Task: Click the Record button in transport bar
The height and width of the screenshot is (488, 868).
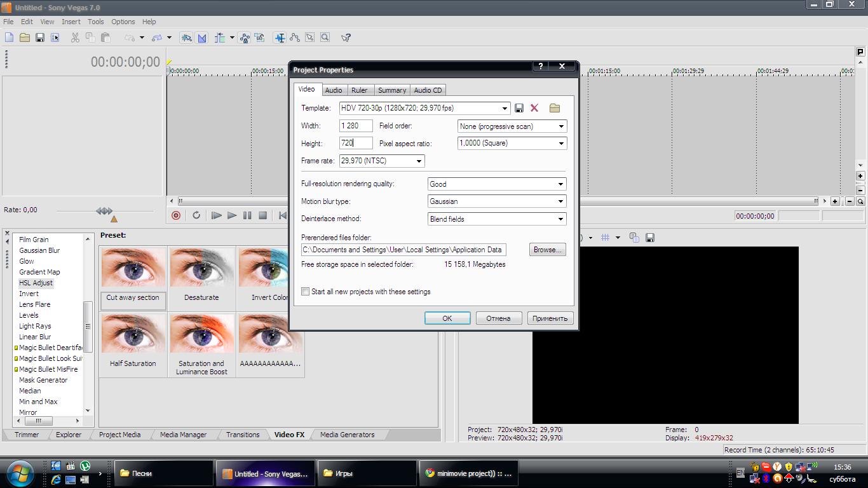Action: coord(176,215)
